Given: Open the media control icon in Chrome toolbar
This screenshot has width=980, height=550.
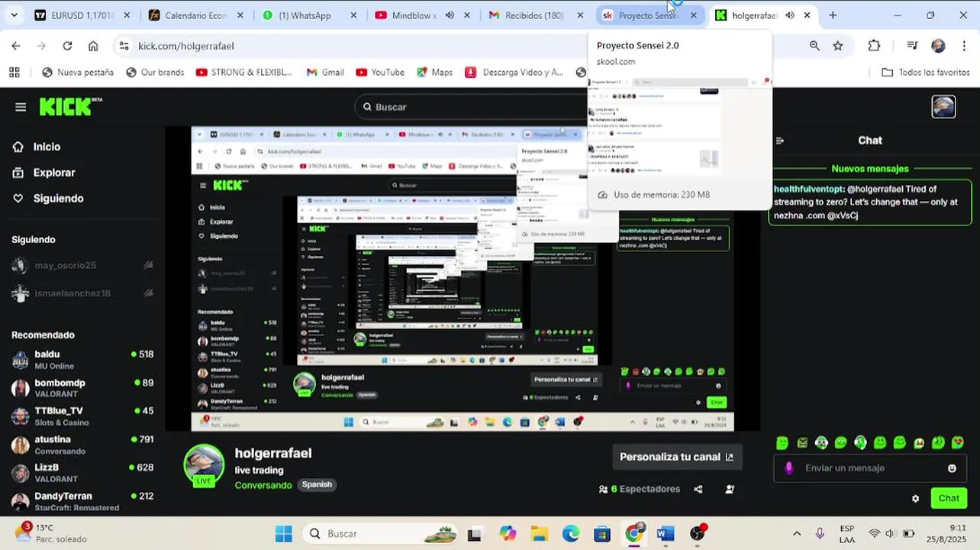Looking at the screenshot, I should pos(912,46).
